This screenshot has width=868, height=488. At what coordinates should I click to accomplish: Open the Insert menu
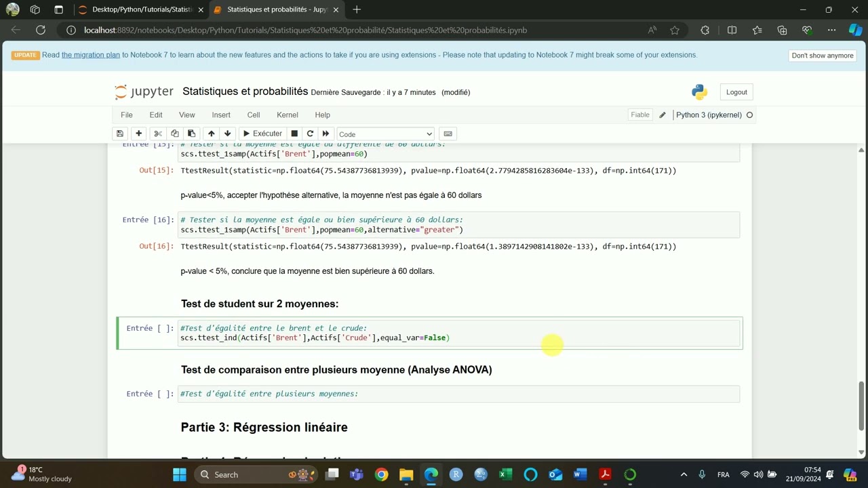coord(221,115)
